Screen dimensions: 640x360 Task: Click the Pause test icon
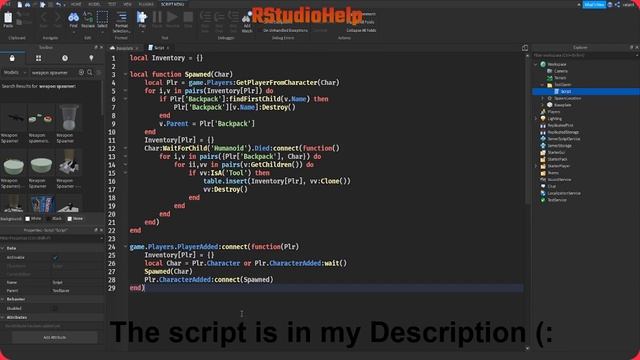(157, 17)
